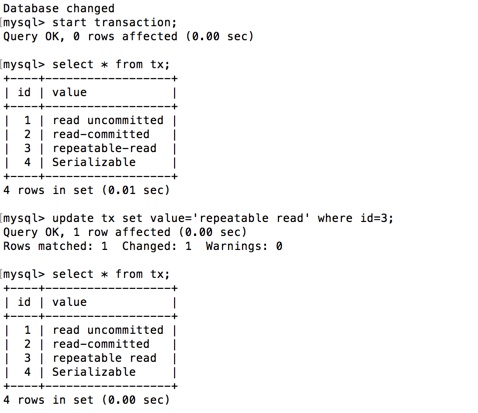Click 'read uncommitted' in second result table

tap(108, 330)
